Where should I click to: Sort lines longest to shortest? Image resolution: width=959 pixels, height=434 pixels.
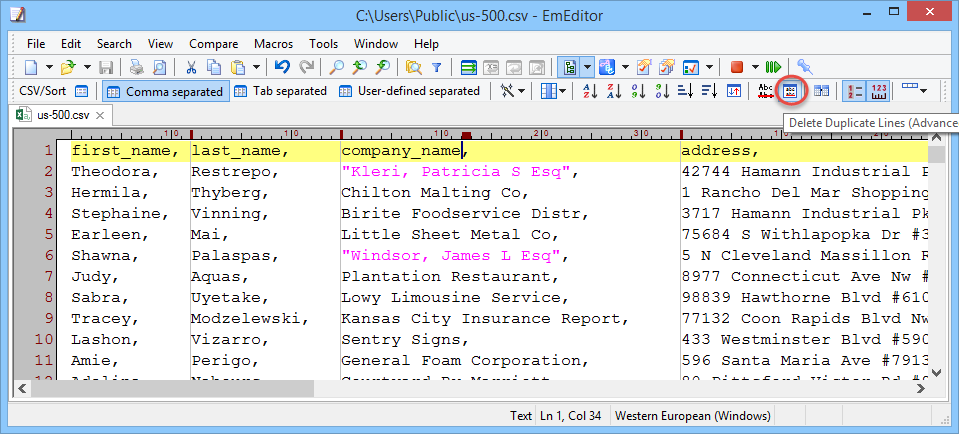point(709,91)
